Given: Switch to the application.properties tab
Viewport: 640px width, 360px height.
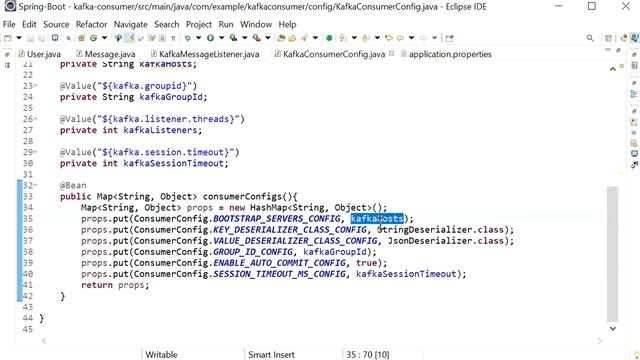Looking at the screenshot, I should (x=446, y=54).
